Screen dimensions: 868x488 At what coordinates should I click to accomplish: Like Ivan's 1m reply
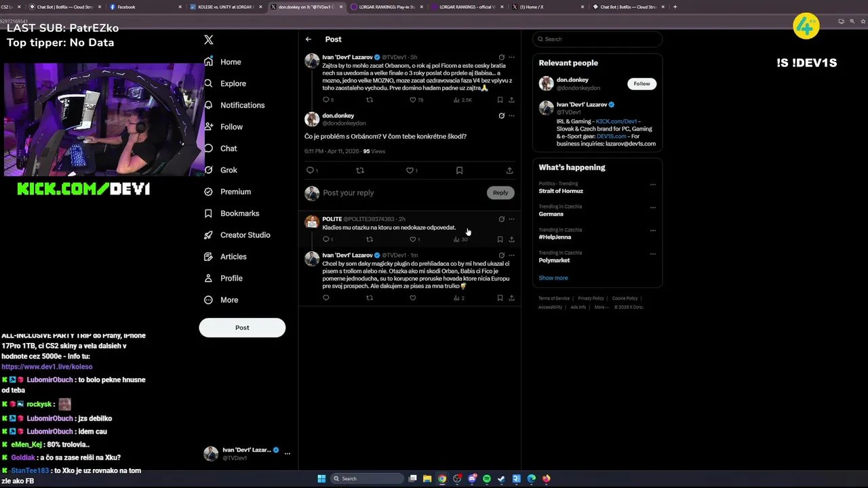coord(412,298)
